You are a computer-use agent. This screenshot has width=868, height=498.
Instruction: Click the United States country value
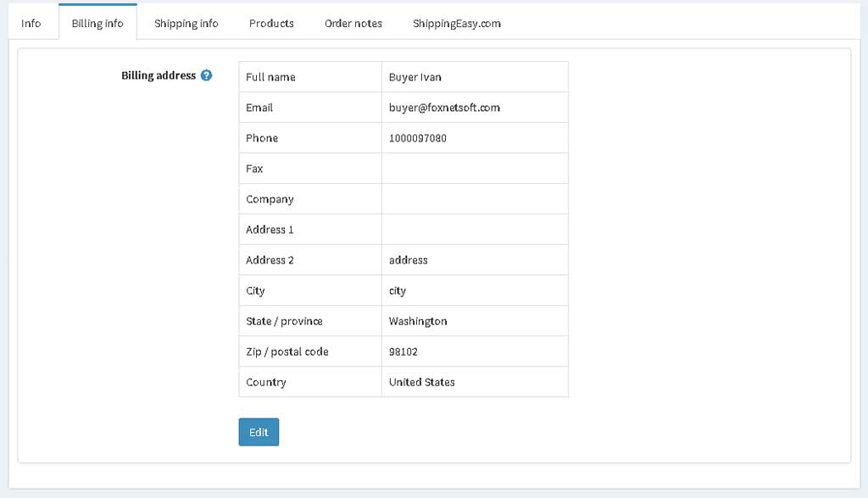click(x=422, y=382)
